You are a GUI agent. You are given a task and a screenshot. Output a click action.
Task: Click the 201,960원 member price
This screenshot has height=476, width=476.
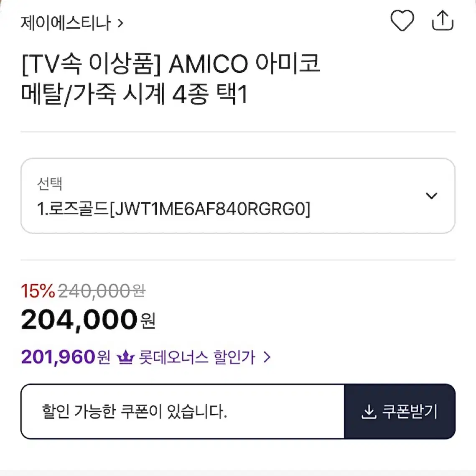tap(66, 357)
